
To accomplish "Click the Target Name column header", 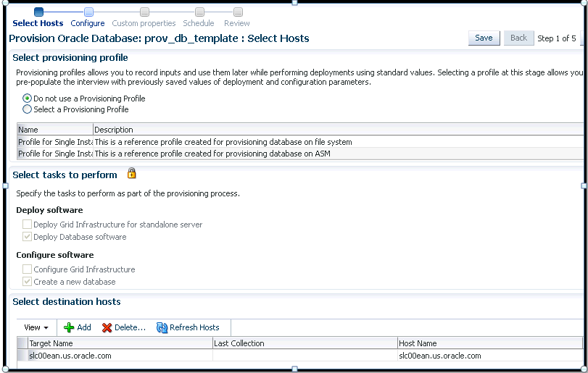I will coord(120,343).
